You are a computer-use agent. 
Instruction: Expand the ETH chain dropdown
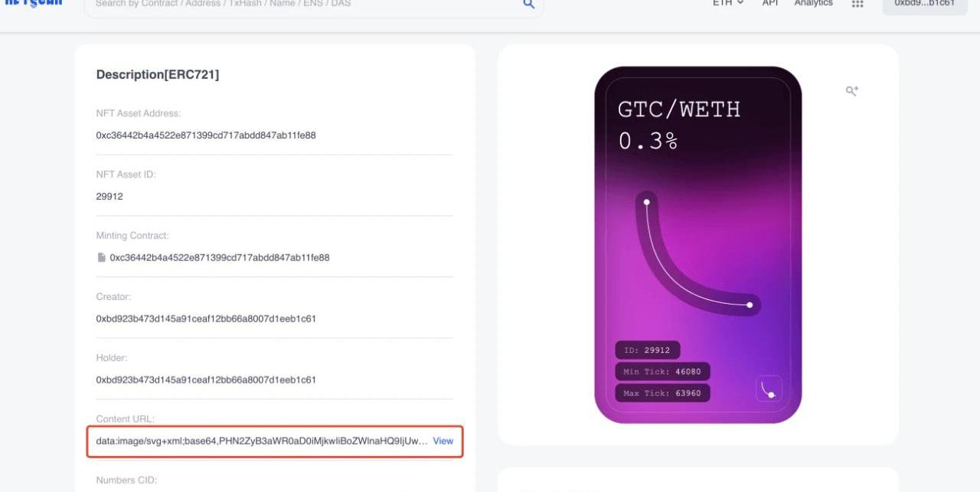pos(727,4)
